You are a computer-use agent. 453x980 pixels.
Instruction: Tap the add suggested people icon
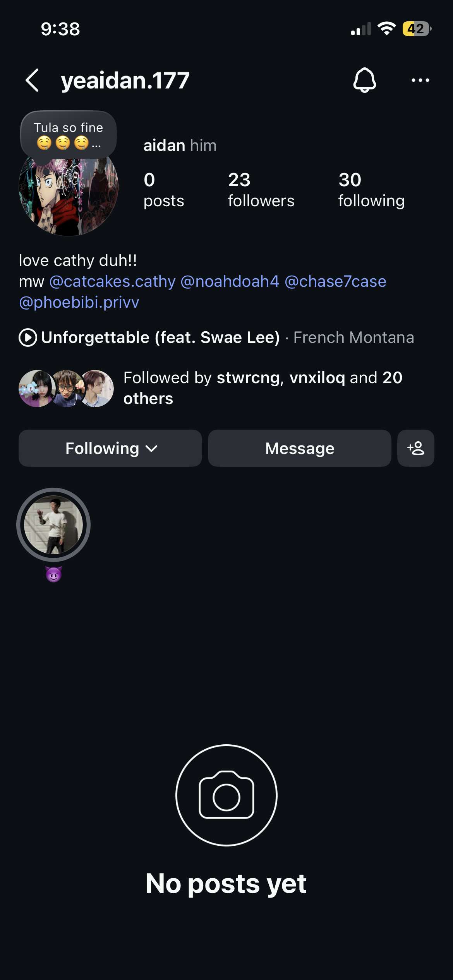[416, 448]
